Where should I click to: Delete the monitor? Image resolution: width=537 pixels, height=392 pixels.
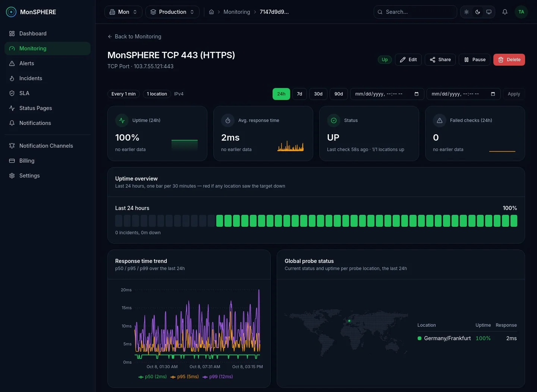tap(509, 60)
